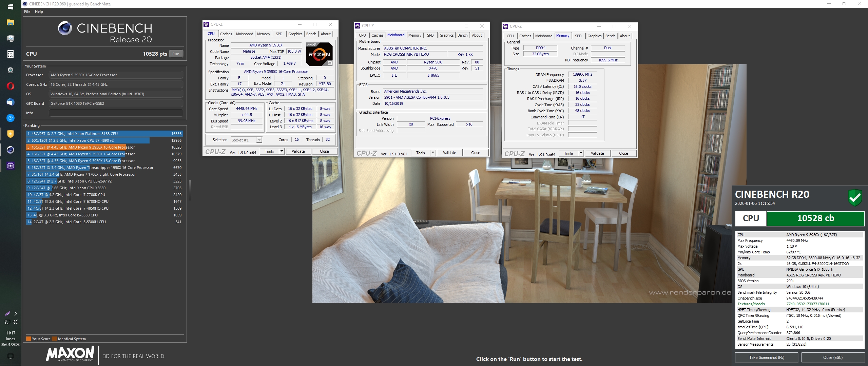Open Bench tab in CPU-Z Mainboard window
This screenshot has width=868, height=366.
(x=462, y=35)
